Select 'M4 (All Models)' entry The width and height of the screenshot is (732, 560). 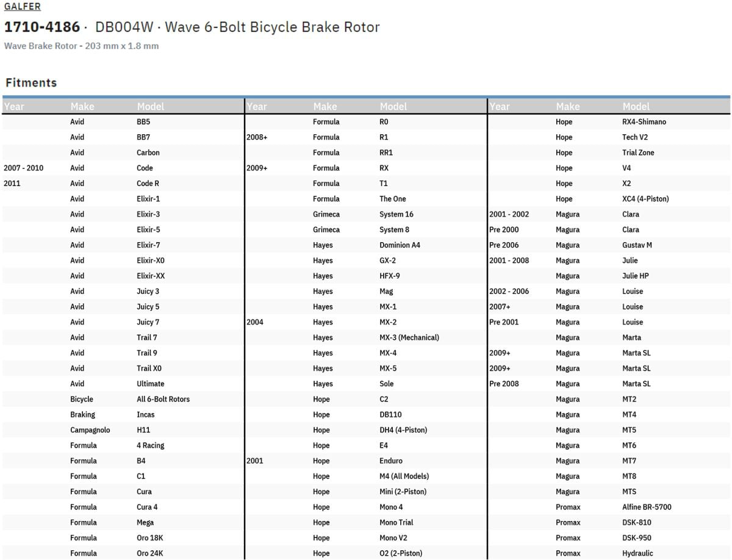404,476
